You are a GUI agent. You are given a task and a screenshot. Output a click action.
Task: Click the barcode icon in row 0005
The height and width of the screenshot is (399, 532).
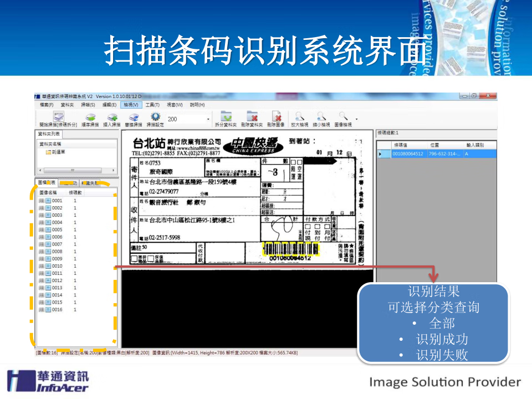click(x=42, y=230)
